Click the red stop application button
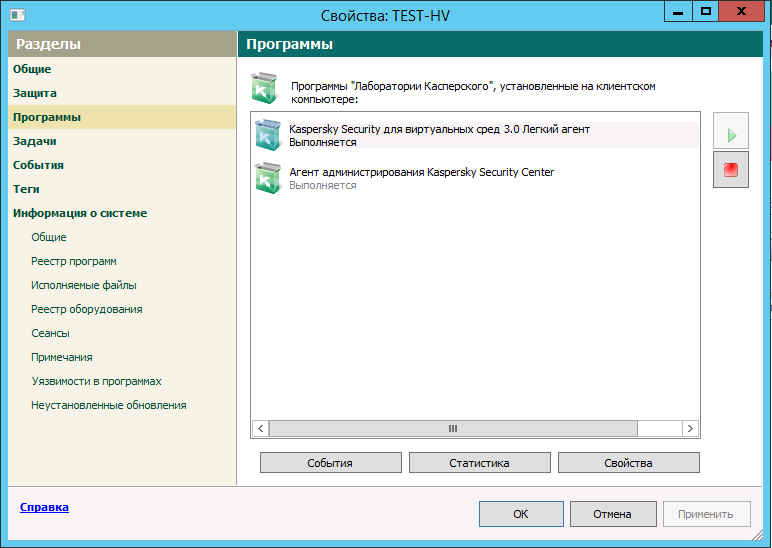The width and height of the screenshot is (772, 548). [x=731, y=170]
